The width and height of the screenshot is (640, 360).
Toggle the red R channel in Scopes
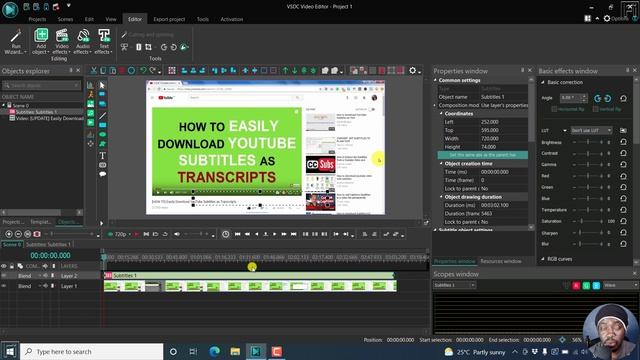click(x=576, y=285)
